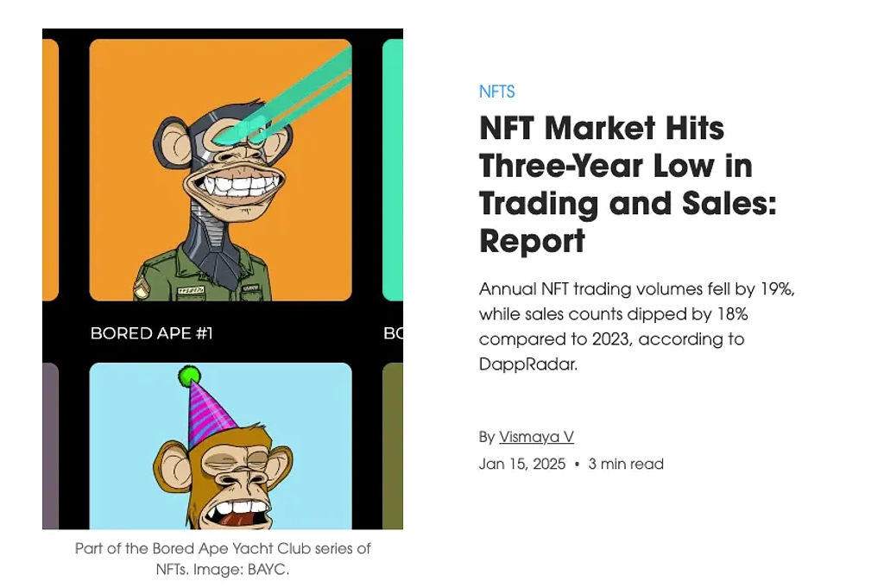
Task: Click the cut-off BO label beside Bored Ape #1
Action: [x=393, y=332]
